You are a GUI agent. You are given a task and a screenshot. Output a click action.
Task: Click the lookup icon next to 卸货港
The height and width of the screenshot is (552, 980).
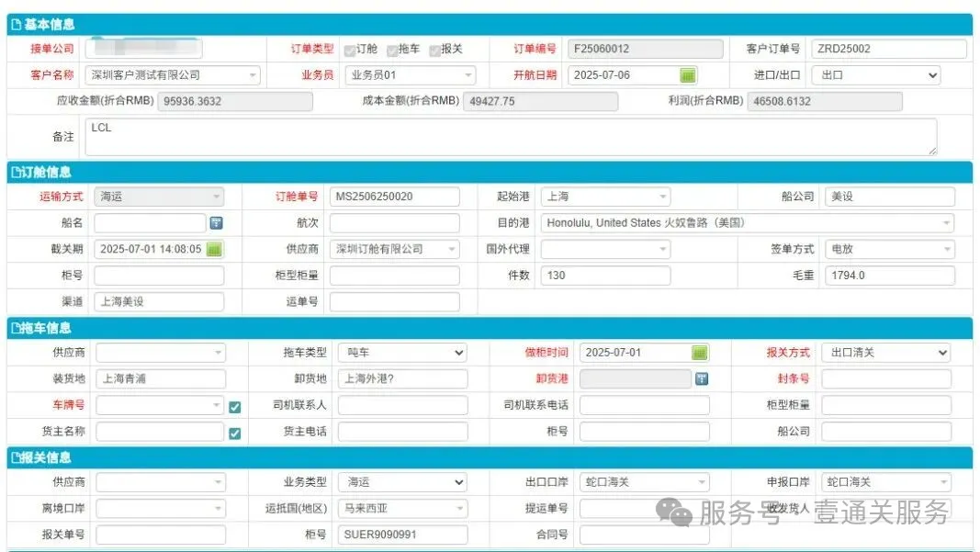[701, 379]
